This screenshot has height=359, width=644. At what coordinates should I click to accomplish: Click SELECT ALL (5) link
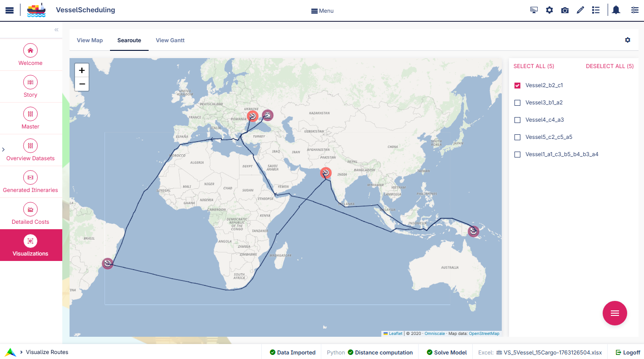[534, 66]
